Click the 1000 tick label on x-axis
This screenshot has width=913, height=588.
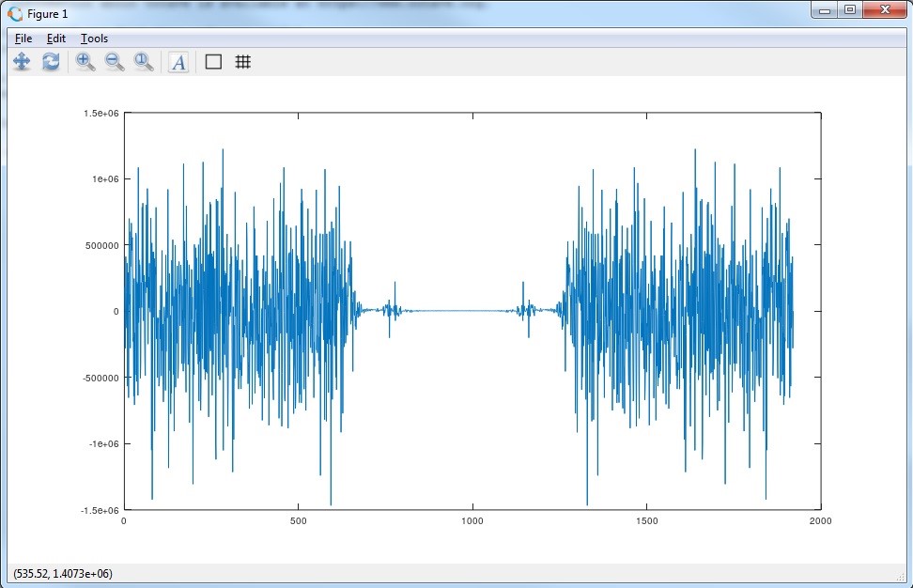click(x=472, y=520)
